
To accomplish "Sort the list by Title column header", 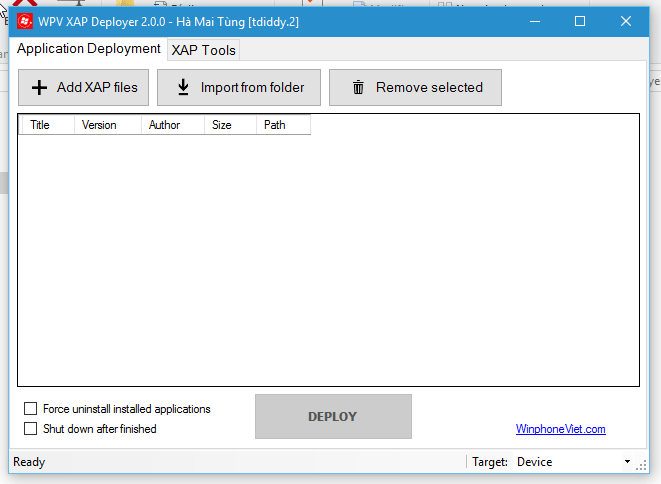I will point(47,125).
